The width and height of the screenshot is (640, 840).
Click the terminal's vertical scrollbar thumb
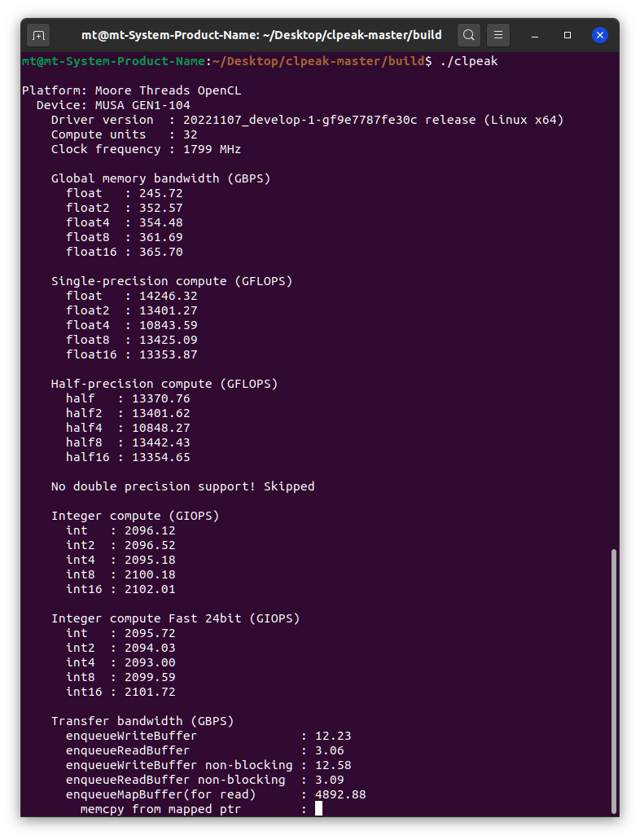pos(614,680)
